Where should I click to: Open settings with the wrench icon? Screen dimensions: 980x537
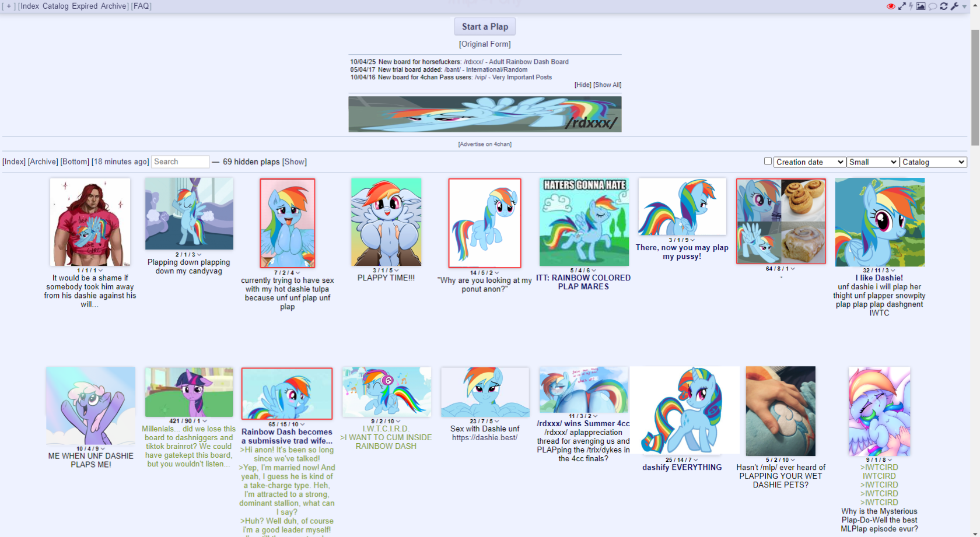954,6
